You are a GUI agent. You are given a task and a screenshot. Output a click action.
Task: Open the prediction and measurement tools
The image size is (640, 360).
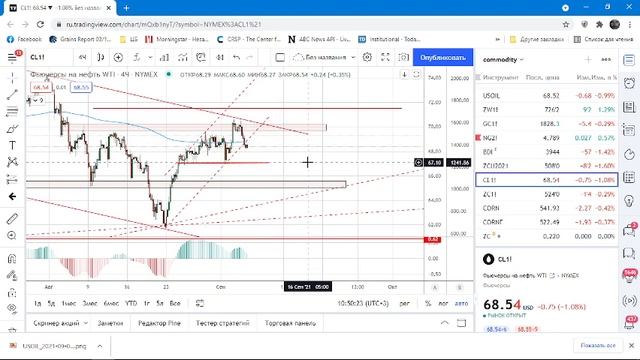(12, 179)
